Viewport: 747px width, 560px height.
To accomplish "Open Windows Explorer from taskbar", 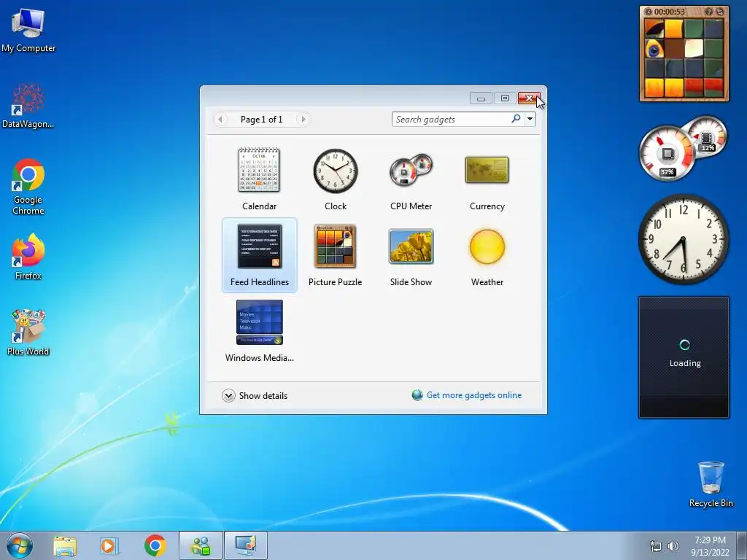I will click(x=65, y=546).
